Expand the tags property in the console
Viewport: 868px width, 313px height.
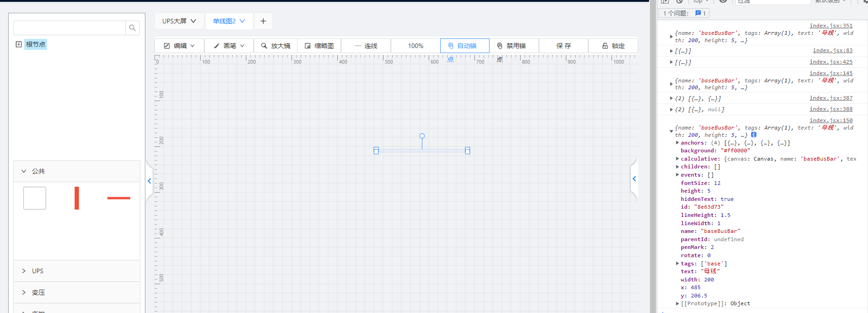(x=677, y=264)
